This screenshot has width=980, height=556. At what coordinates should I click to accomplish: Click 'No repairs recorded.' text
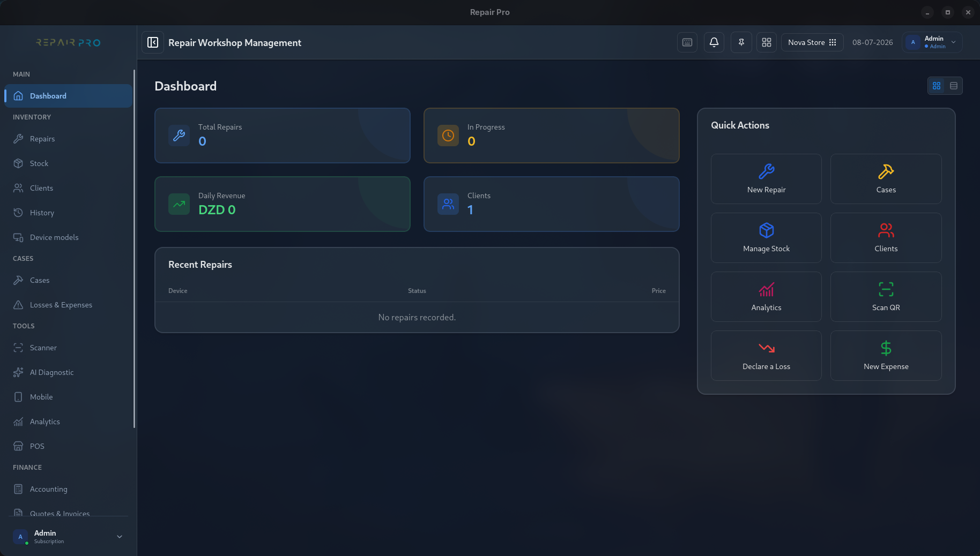(x=417, y=318)
